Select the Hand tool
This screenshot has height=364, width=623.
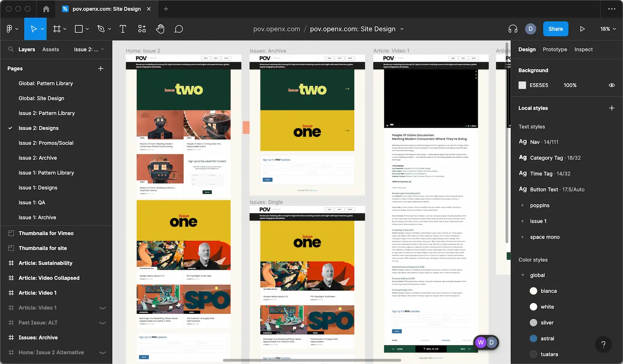(160, 29)
